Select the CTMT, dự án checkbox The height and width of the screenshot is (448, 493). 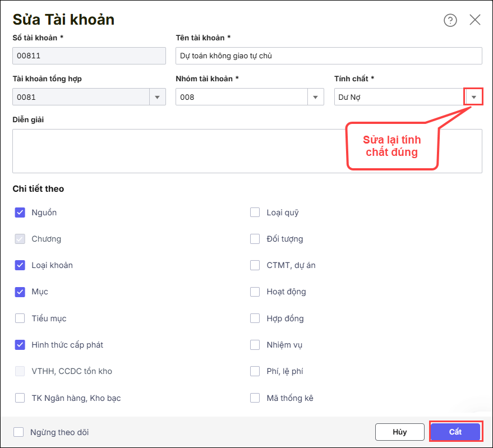[x=255, y=265]
